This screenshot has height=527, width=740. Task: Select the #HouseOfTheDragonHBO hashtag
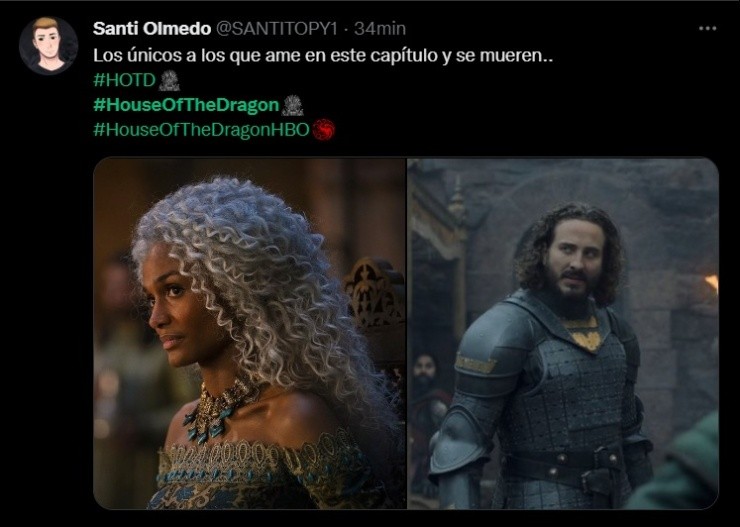click(x=202, y=130)
